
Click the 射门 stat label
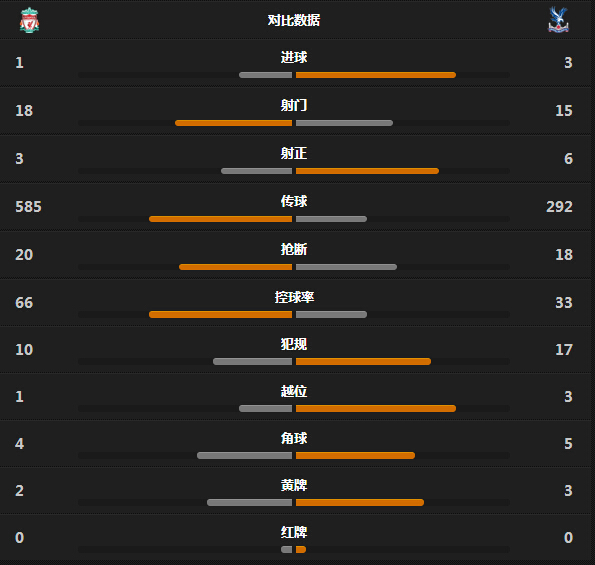pos(294,105)
